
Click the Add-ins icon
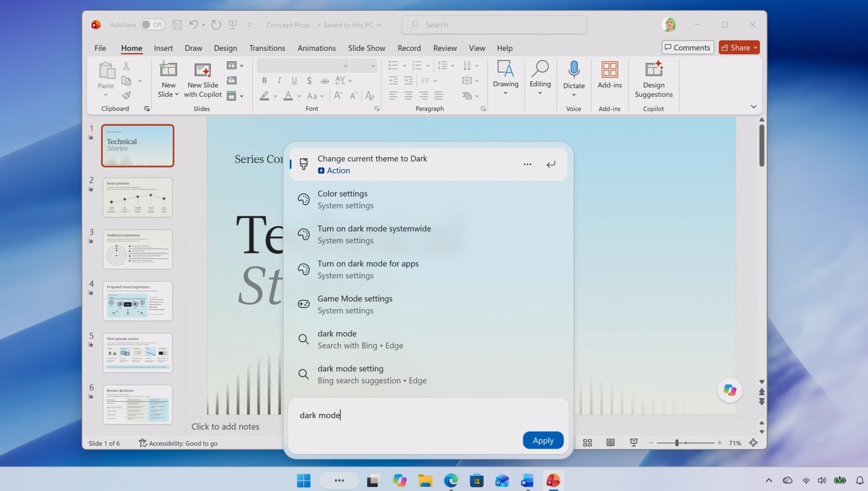tap(609, 70)
